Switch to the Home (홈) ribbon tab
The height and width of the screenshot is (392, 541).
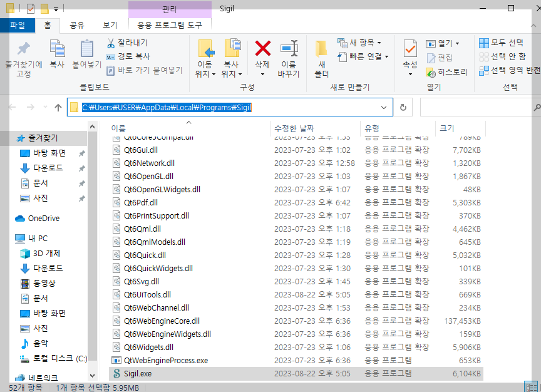coord(47,25)
